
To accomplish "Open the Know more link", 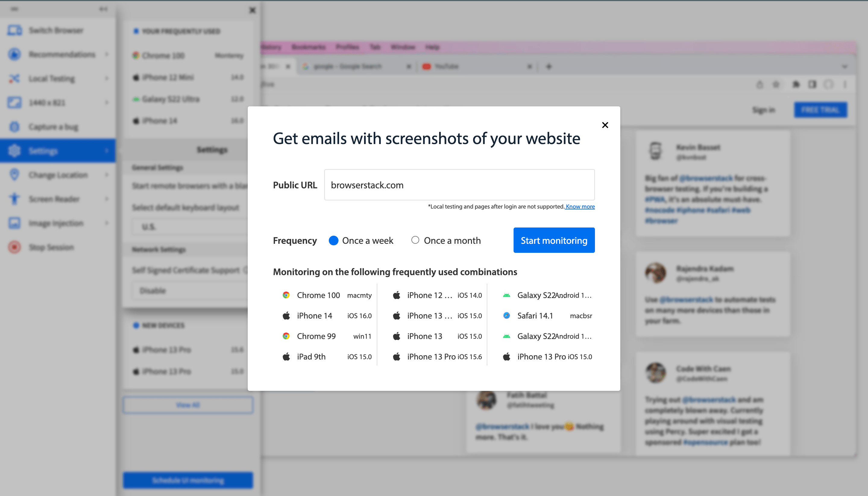I will click(x=579, y=206).
